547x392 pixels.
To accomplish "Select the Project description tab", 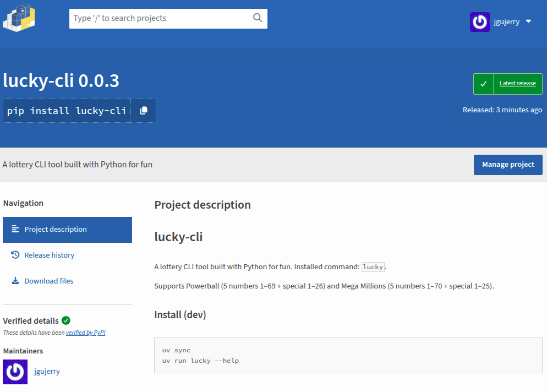I will [67, 230].
